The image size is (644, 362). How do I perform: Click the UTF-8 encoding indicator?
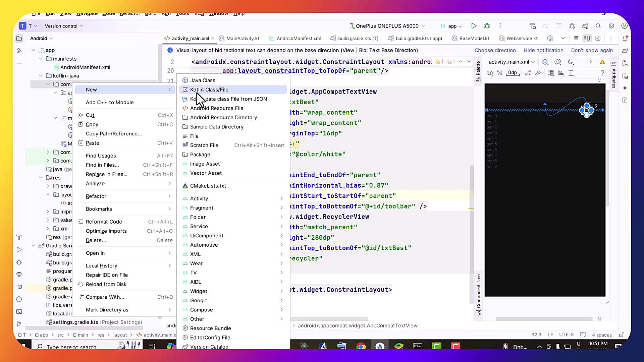pyautogui.click(x=566, y=335)
